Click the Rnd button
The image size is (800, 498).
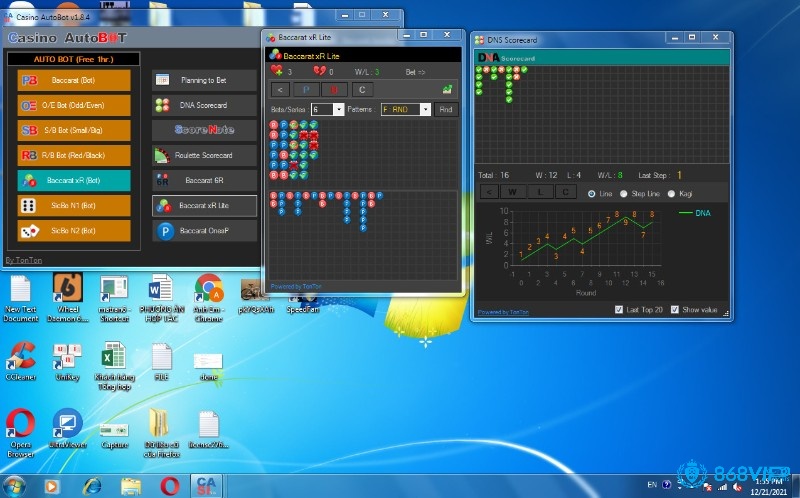(446, 109)
